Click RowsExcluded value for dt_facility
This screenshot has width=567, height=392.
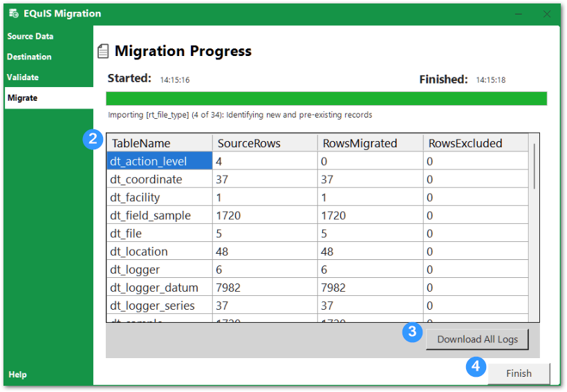point(476,197)
